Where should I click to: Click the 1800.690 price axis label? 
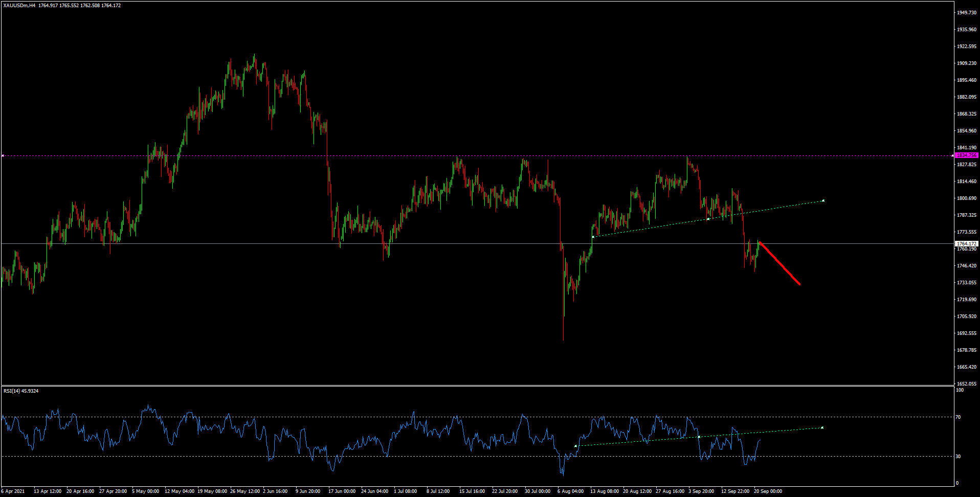point(967,198)
